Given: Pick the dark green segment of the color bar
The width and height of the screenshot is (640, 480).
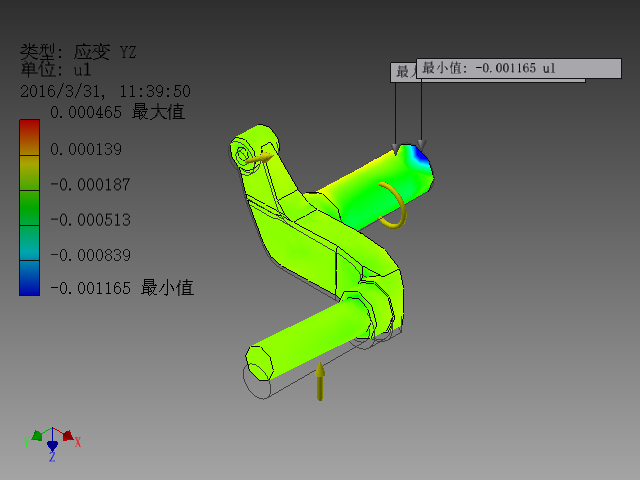Looking at the screenshot, I should coord(29,208).
